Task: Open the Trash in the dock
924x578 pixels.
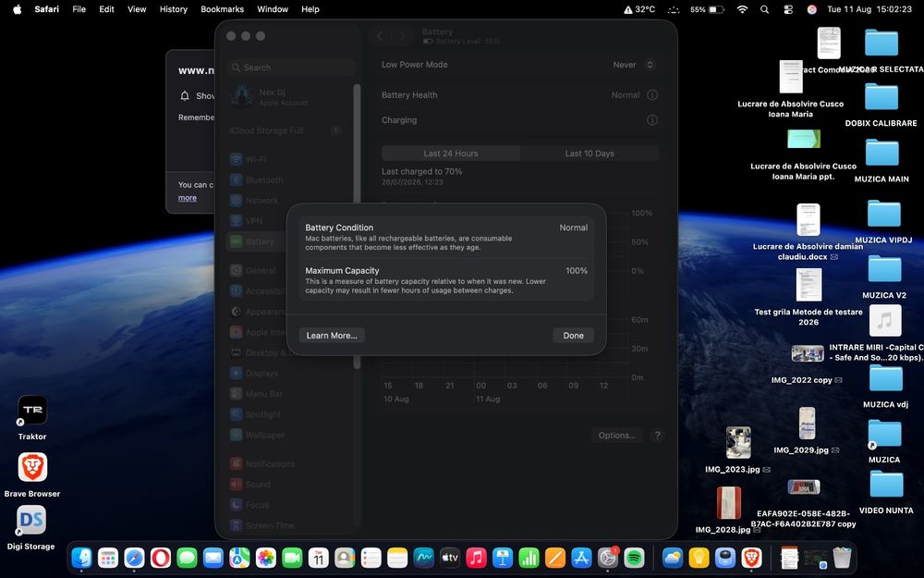Action: pyautogui.click(x=842, y=558)
